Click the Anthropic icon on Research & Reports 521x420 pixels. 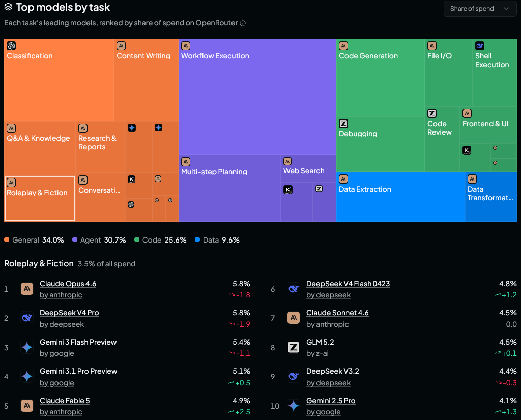click(x=83, y=128)
